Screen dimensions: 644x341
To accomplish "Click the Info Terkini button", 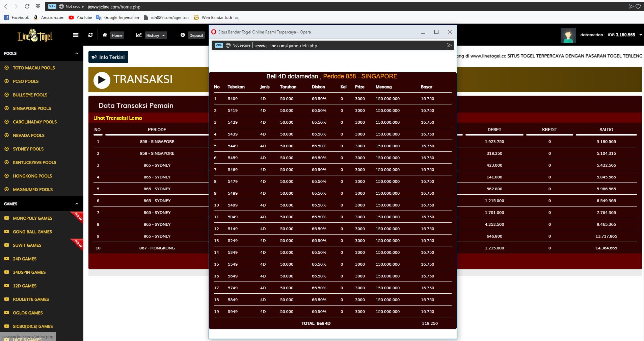I will [108, 57].
